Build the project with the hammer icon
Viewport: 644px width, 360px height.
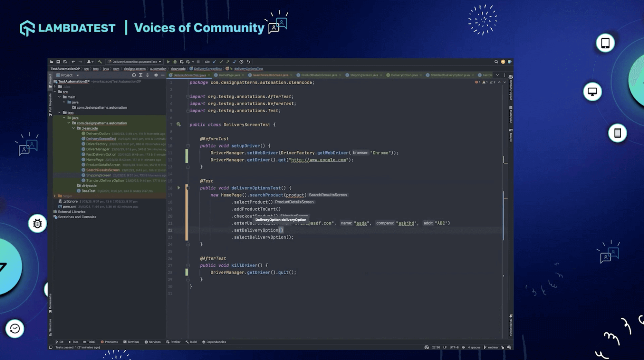tap(100, 62)
